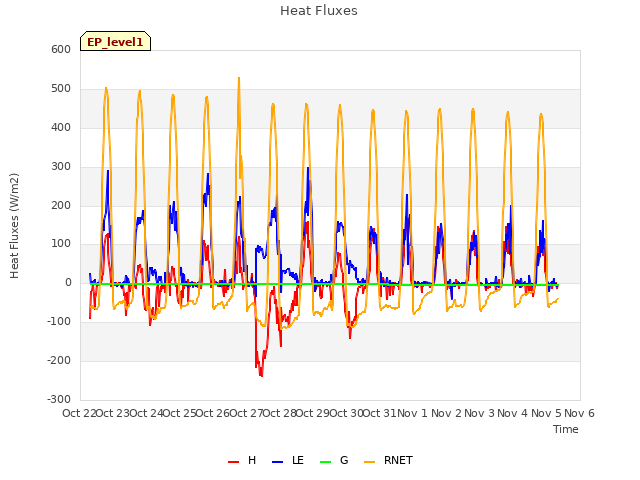Click the 300 y-axis tick label

click(61, 167)
